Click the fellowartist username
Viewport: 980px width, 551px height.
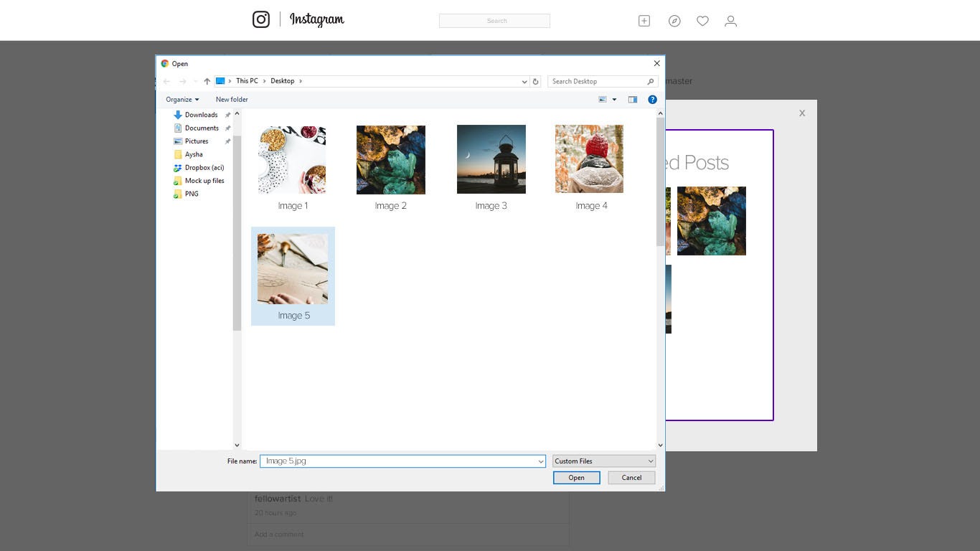coord(278,499)
